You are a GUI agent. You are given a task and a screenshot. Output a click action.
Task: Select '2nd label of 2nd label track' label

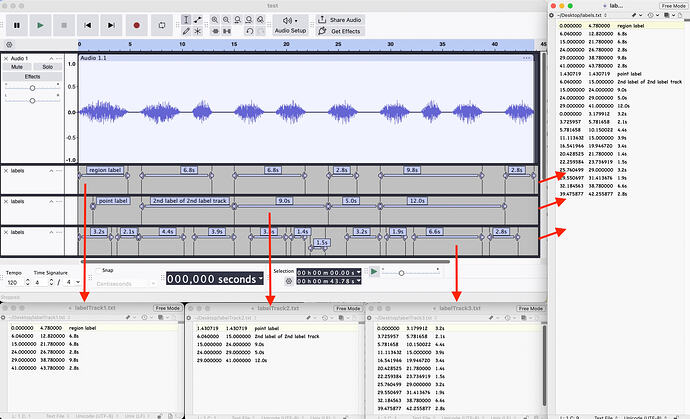[190, 201]
